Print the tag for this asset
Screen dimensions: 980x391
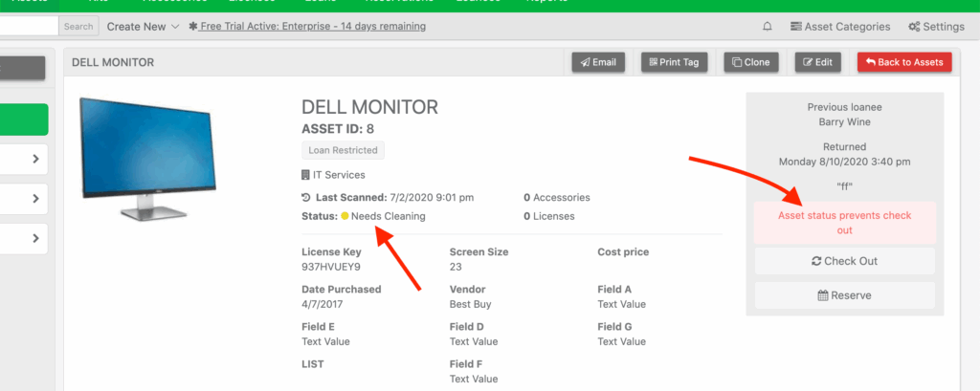(x=674, y=63)
